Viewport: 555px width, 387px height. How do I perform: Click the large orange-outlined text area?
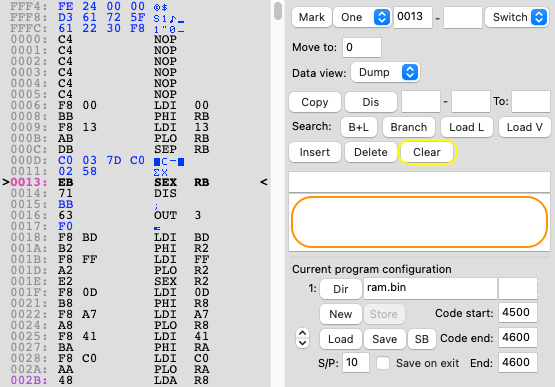point(419,222)
